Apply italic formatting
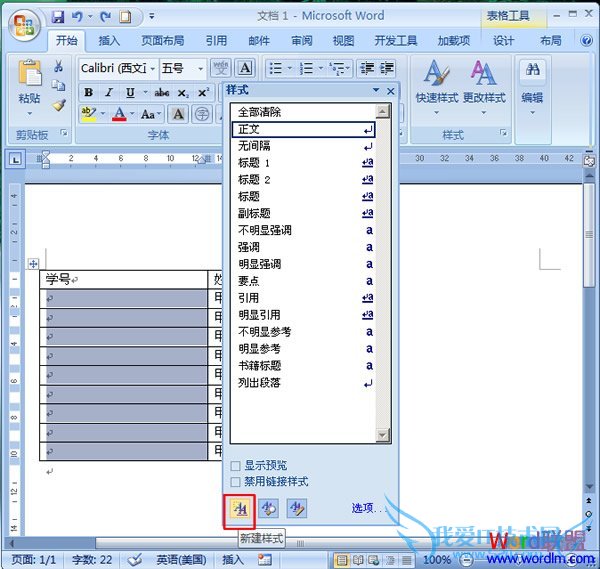The width and height of the screenshot is (600, 569). 109,92
